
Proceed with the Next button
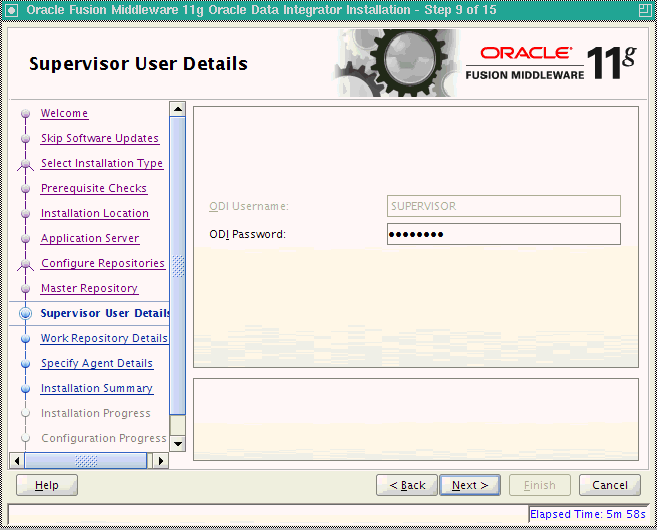click(x=470, y=485)
